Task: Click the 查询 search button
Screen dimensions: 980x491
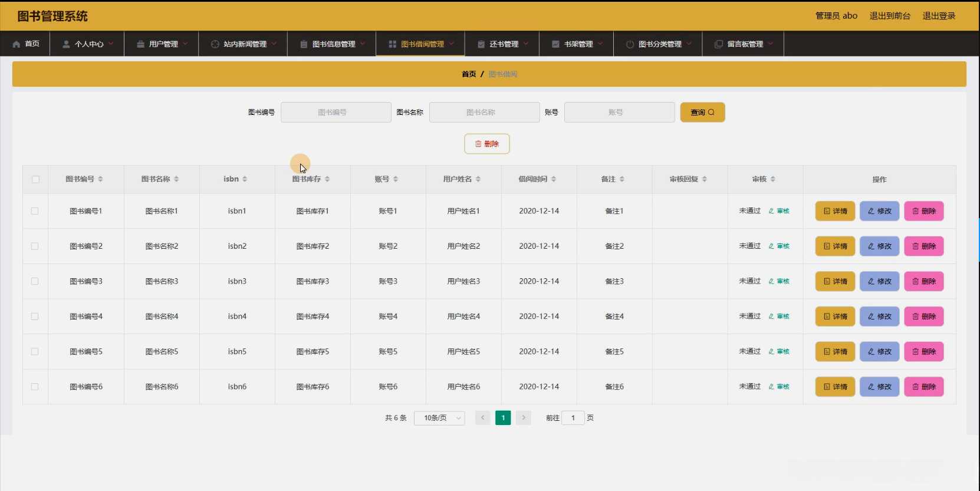Action: pos(702,113)
